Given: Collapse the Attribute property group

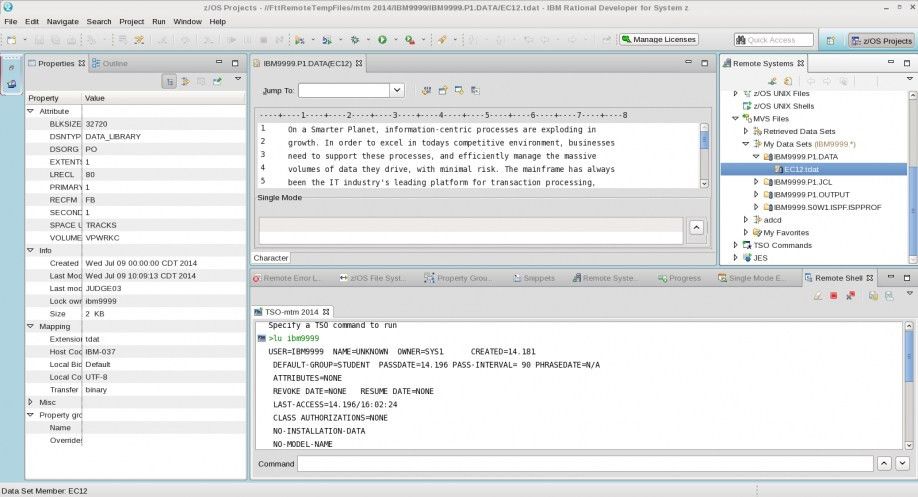Looking at the screenshot, I should pos(30,111).
